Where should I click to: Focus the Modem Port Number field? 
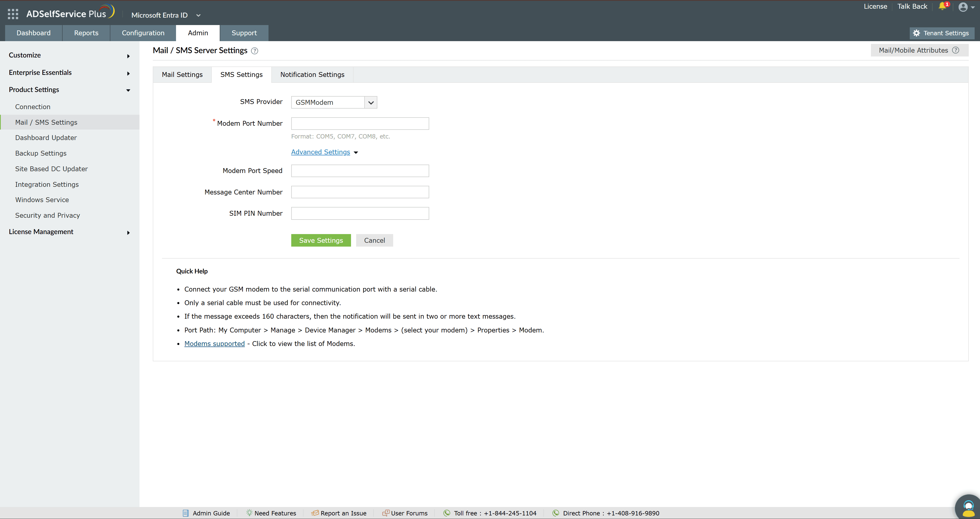(360, 124)
